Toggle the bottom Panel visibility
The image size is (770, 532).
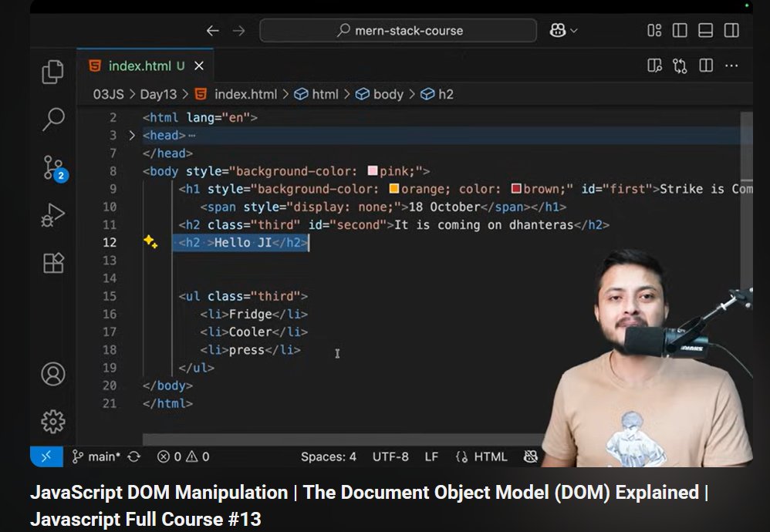[x=706, y=30]
